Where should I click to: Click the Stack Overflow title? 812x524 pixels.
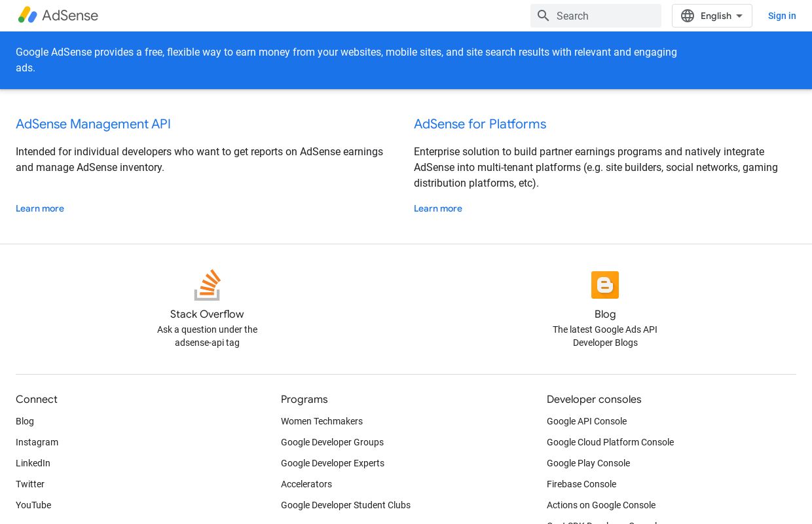207,314
